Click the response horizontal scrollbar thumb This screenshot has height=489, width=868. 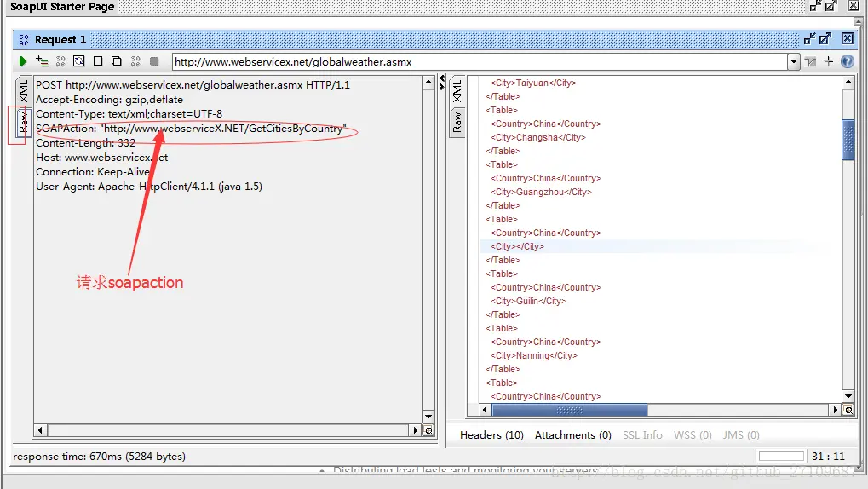(570, 410)
